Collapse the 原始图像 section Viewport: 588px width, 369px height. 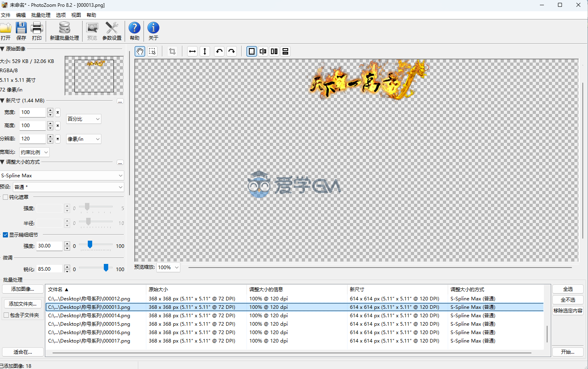[x=2, y=49]
